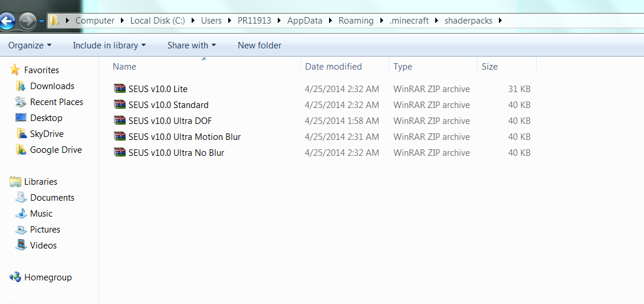Viewport: 644px width, 304px height.
Task: Go to Local Disk (C:) in address bar
Action: (157, 21)
